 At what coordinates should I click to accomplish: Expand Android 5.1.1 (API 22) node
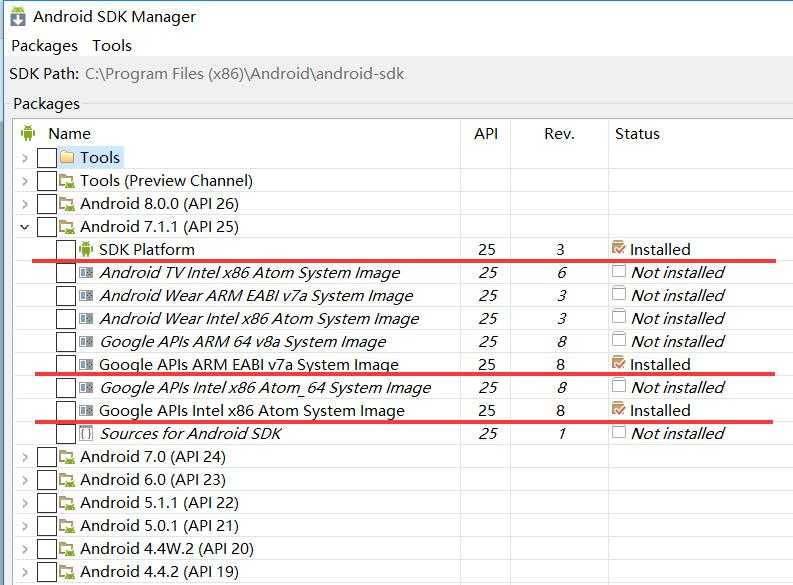coord(25,503)
